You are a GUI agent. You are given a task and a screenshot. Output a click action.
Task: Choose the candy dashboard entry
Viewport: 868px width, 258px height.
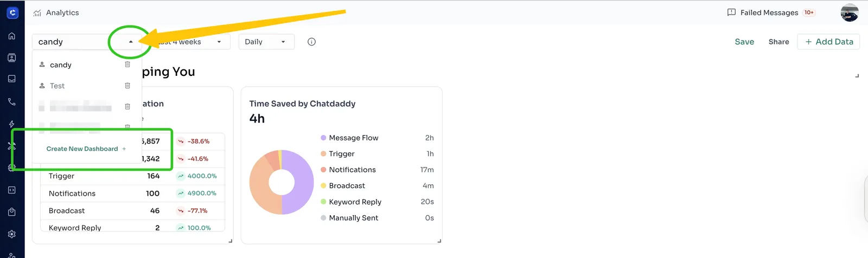(61, 65)
